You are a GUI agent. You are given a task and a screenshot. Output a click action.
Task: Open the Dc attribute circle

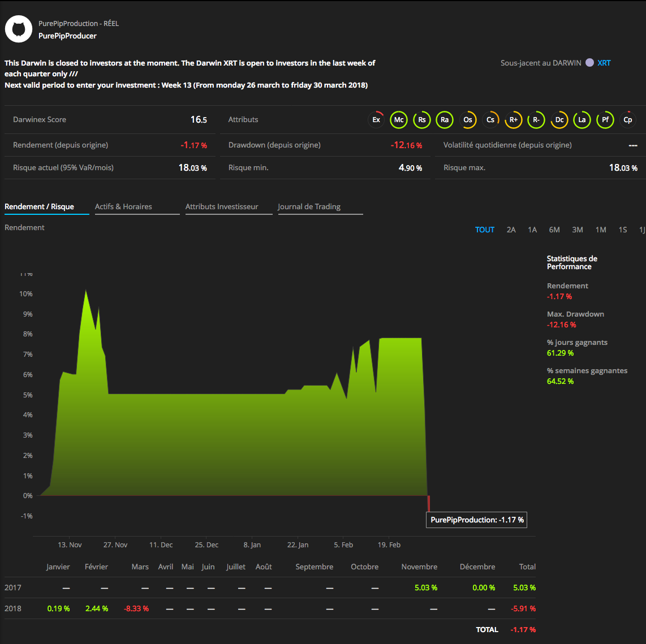point(559,120)
